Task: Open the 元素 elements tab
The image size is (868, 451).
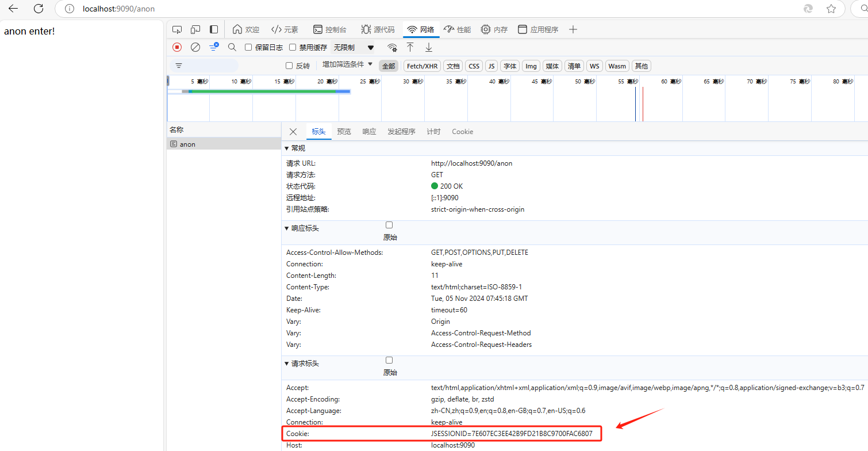Action: tap(285, 29)
